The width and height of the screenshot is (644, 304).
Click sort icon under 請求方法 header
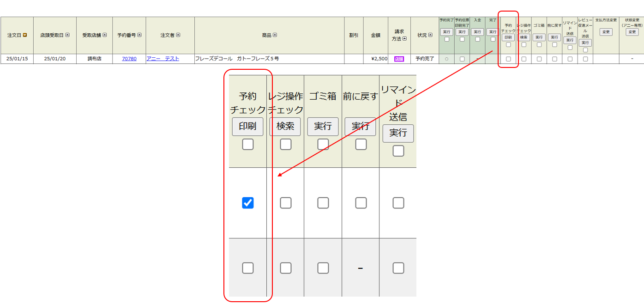point(405,39)
